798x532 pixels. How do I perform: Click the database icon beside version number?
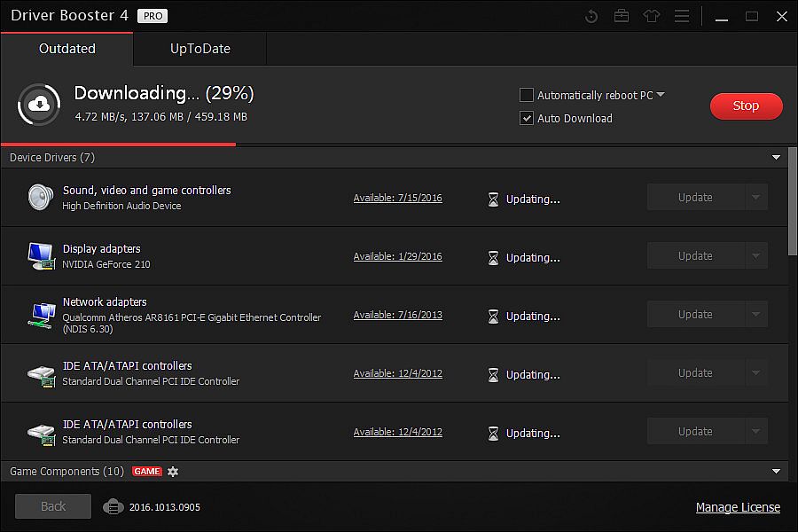pyautogui.click(x=113, y=507)
